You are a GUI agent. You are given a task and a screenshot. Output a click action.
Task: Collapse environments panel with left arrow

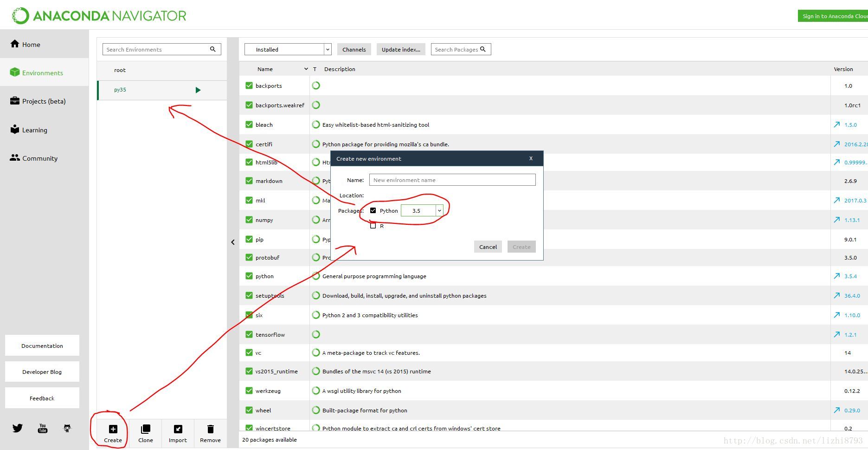(233, 242)
